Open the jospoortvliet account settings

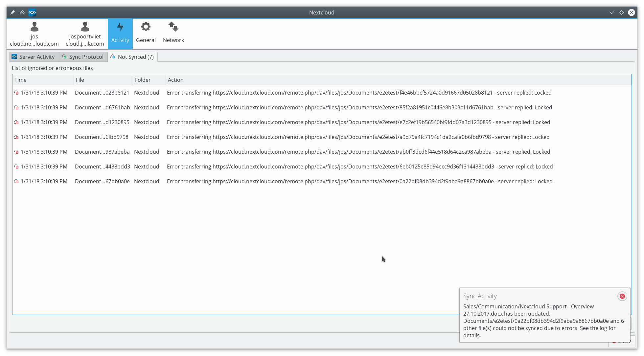[x=85, y=34]
